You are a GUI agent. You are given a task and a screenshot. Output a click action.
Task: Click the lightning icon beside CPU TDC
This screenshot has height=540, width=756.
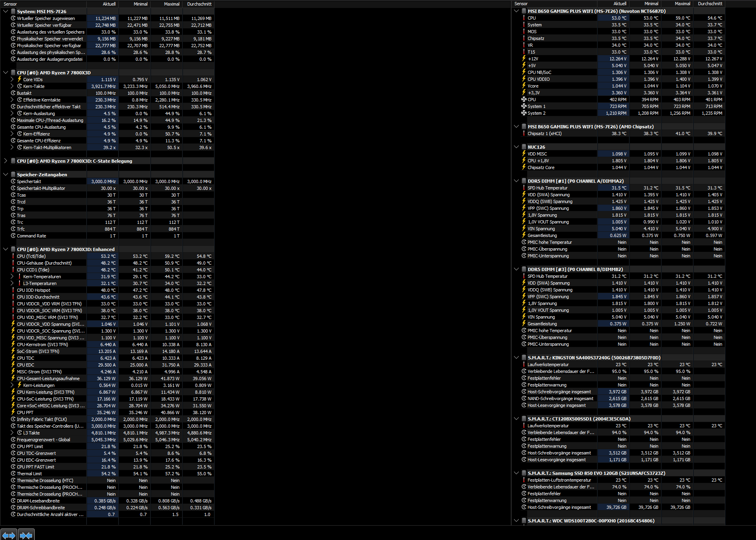click(13, 358)
